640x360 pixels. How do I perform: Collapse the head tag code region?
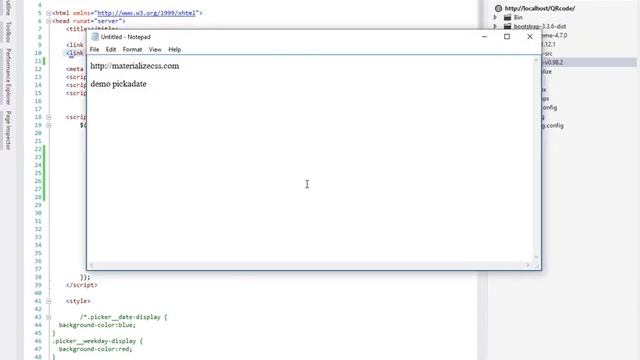[x=49, y=21]
